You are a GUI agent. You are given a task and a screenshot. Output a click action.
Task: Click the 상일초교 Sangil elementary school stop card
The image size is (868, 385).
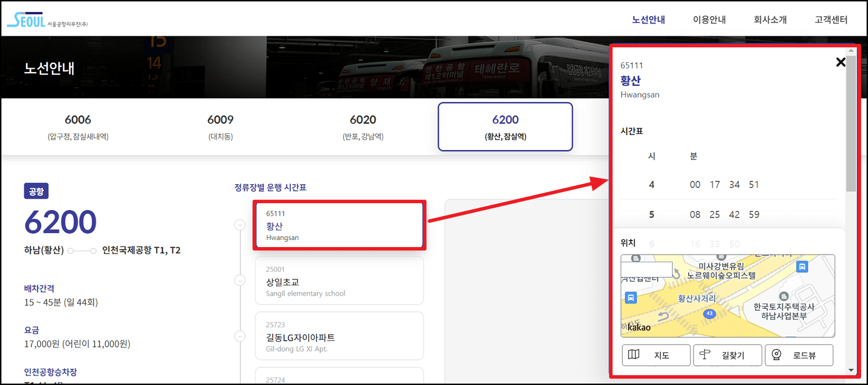click(x=339, y=281)
